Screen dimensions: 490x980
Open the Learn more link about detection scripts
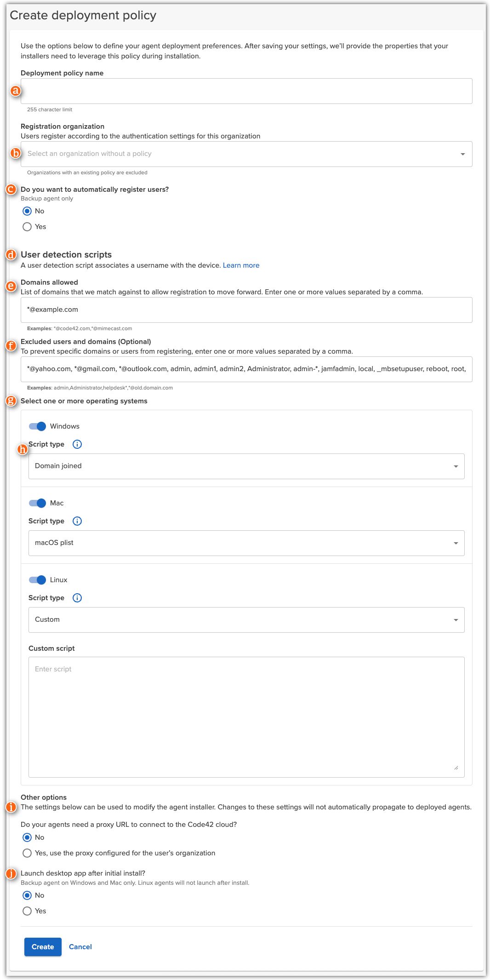tap(241, 265)
